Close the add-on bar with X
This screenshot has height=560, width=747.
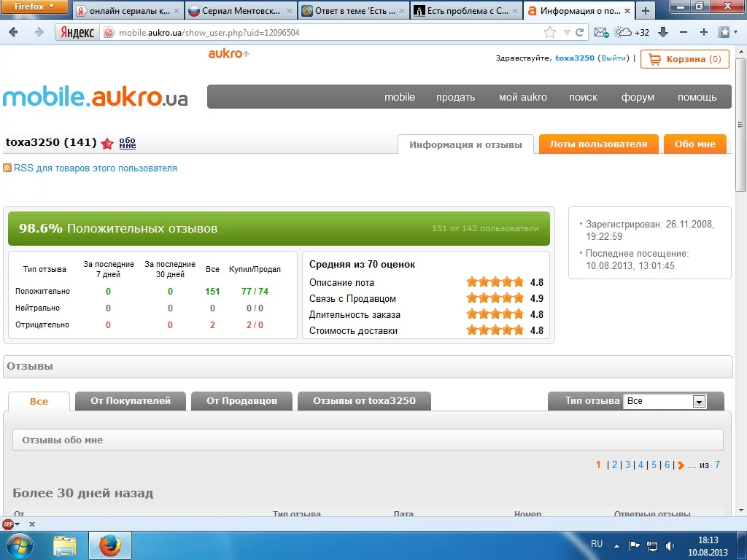point(32,524)
